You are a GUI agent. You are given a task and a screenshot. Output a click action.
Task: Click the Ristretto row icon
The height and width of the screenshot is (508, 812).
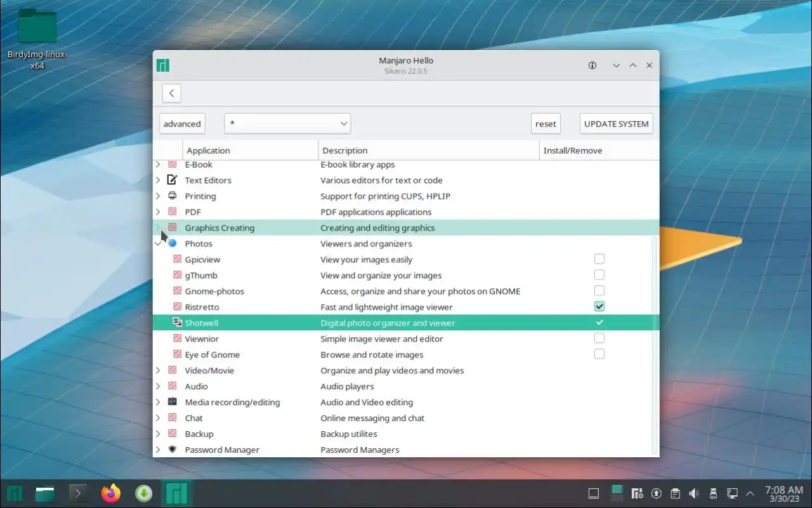pos(178,307)
